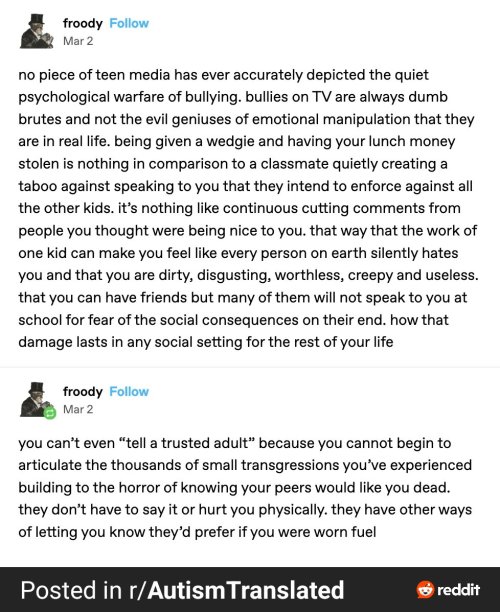This screenshot has width=500, height=612.
Task: Click the reddit wordmark text
Action: pyautogui.click(x=458, y=589)
